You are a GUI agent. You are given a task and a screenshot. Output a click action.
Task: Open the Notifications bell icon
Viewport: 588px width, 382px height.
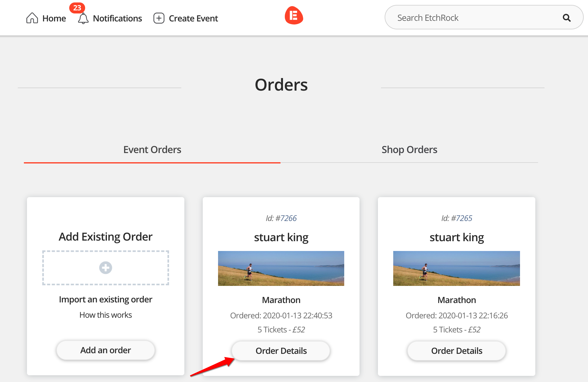(x=83, y=18)
